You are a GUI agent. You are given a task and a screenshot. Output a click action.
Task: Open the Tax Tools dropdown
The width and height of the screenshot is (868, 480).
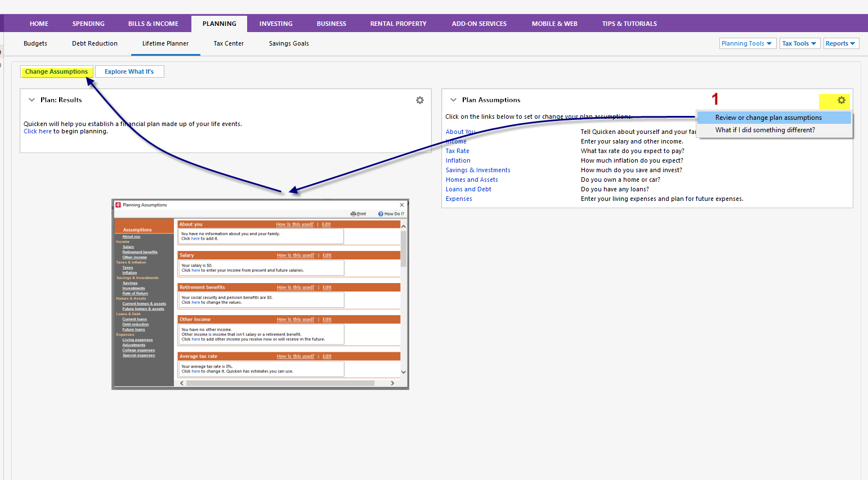point(799,43)
